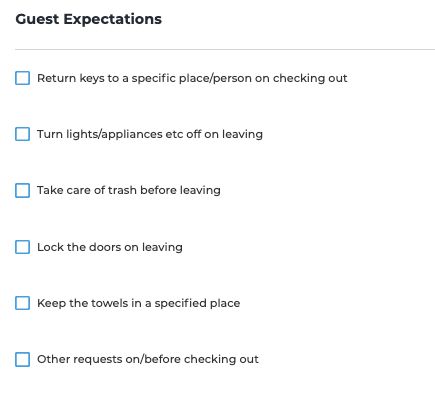Viewport: 435px width, 395px height.
Task: Mark the other checkout requests square
Action: coord(22,360)
